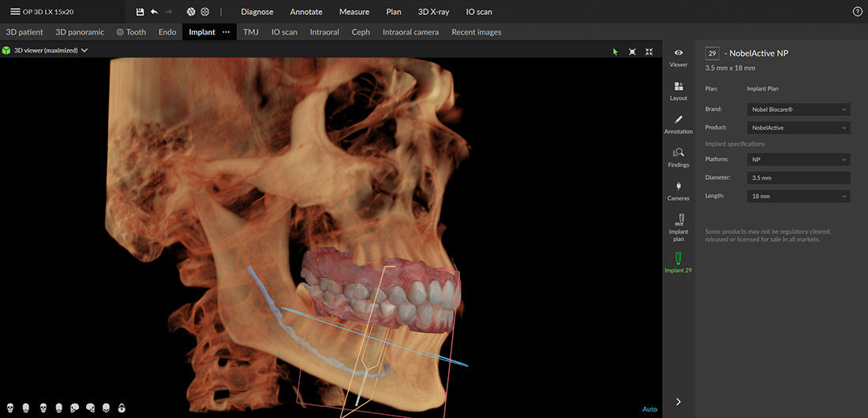This screenshot has width=868, height=418.
Task: Toggle the Auto rendering mode label
Action: coord(649,409)
